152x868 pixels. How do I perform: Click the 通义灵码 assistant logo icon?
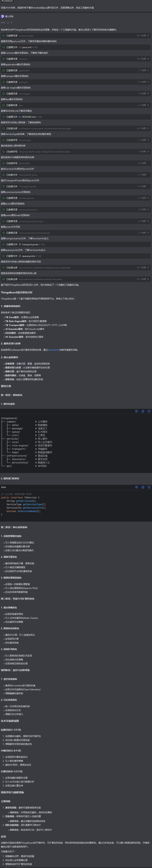(x=3, y=16)
